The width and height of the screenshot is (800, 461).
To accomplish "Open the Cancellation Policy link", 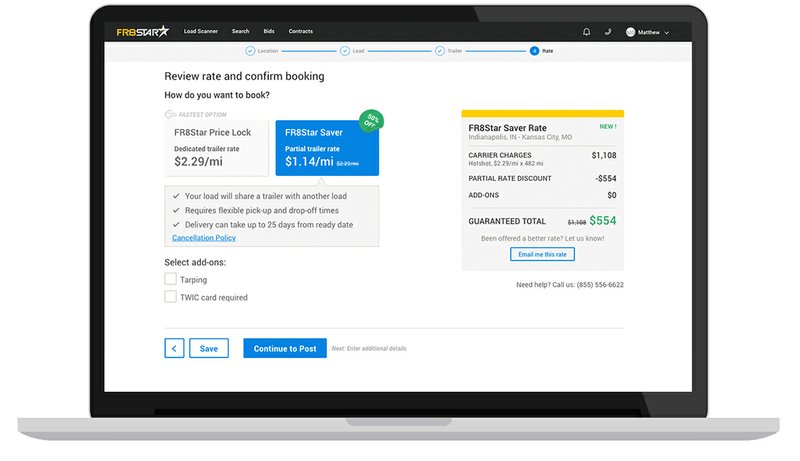I will pyautogui.click(x=204, y=238).
